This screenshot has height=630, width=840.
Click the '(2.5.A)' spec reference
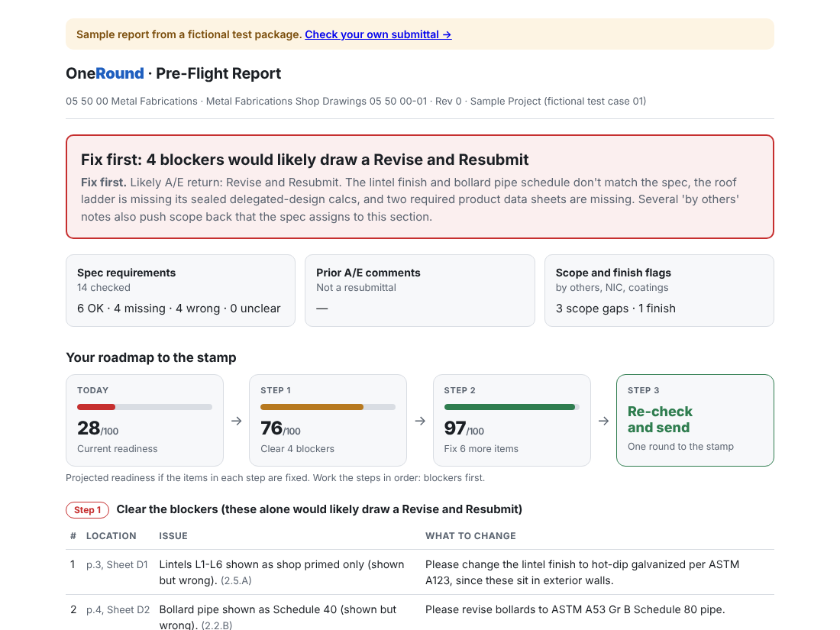(x=236, y=580)
